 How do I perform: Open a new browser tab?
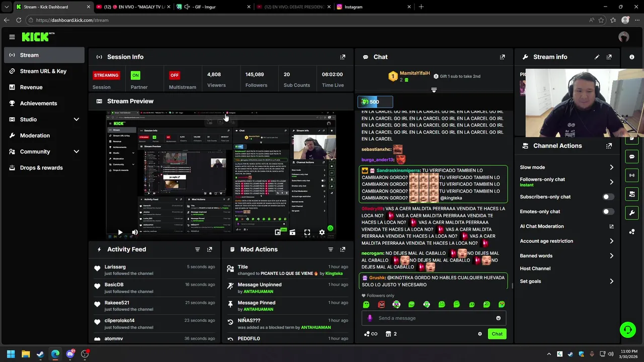tap(421, 7)
